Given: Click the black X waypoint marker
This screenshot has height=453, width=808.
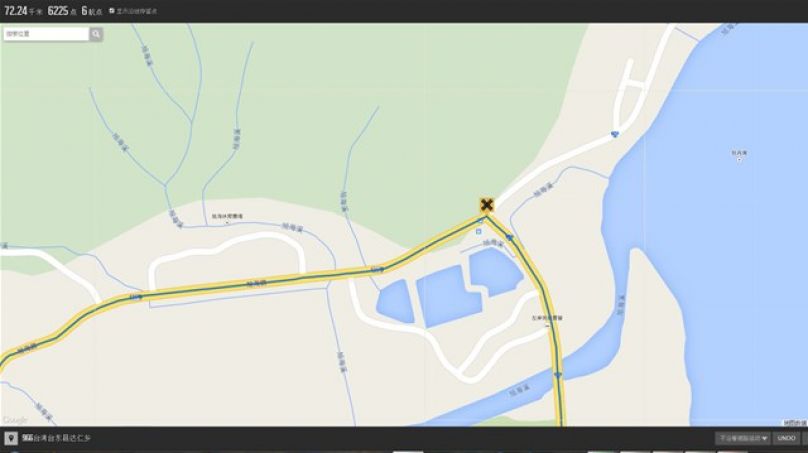Looking at the screenshot, I should pyautogui.click(x=486, y=205).
